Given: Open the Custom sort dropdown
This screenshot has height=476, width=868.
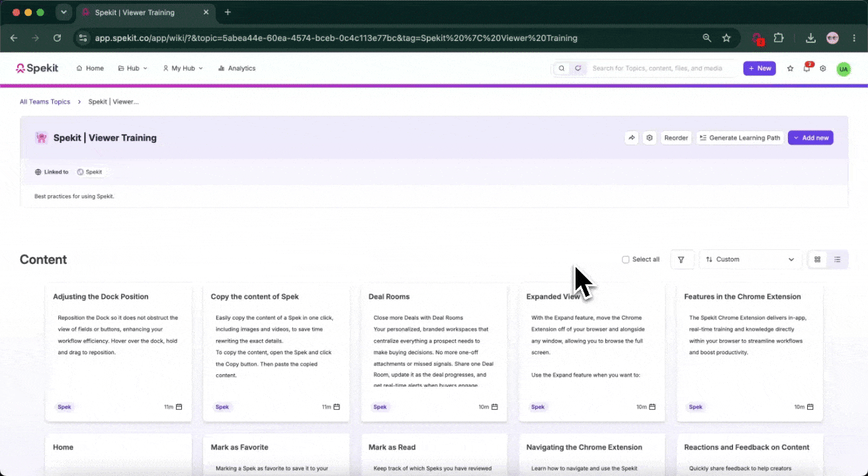Looking at the screenshot, I should click(x=750, y=260).
